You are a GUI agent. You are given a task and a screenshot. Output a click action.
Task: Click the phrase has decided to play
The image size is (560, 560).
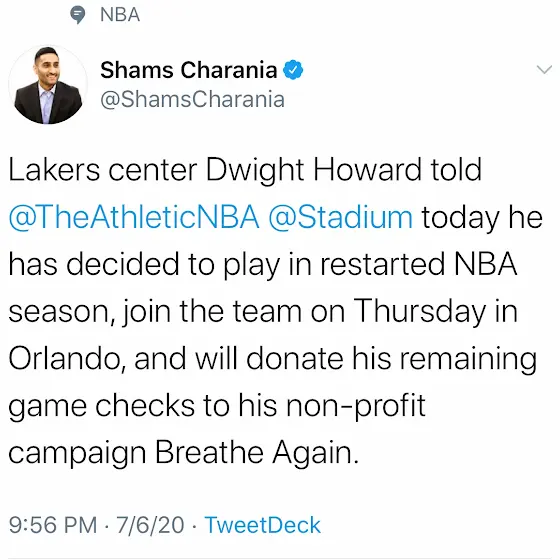(144, 264)
